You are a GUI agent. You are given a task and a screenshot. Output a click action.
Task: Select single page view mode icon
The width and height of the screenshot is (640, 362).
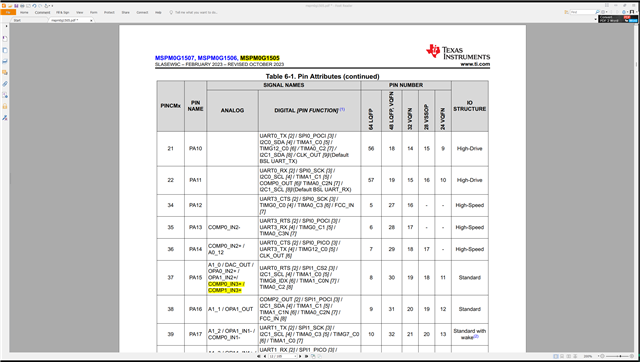(x=556, y=356)
